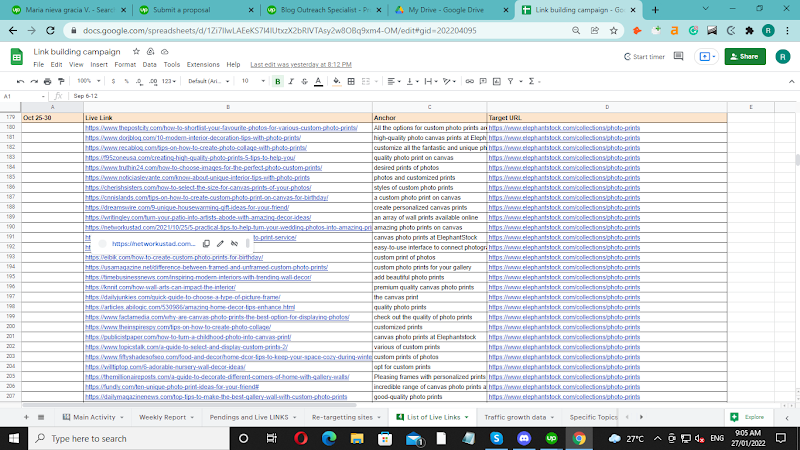Open the Borders tool
Image resolution: width=800 pixels, height=450 pixels.
[351, 81]
